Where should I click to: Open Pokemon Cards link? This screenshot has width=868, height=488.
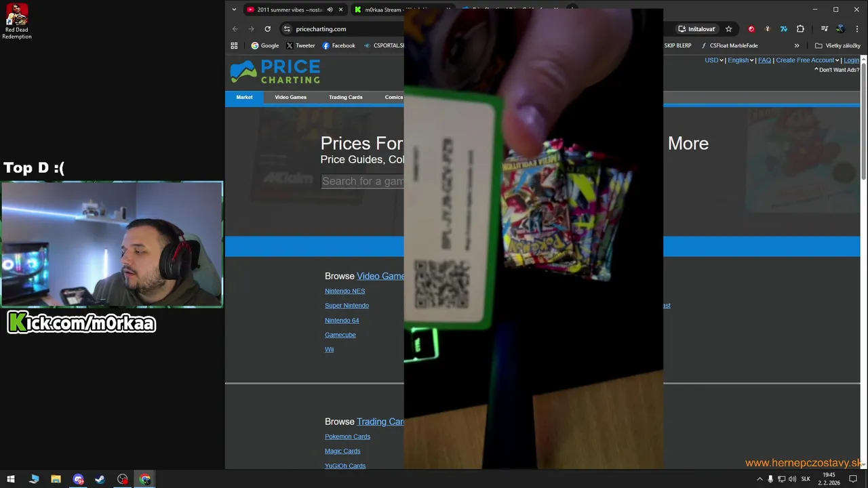pos(347,436)
